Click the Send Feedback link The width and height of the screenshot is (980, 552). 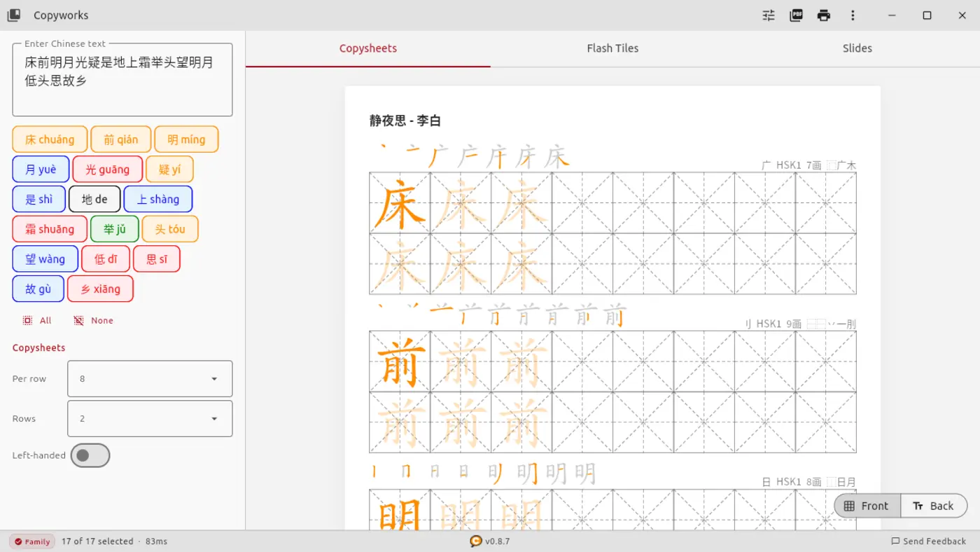(x=929, y=541)
